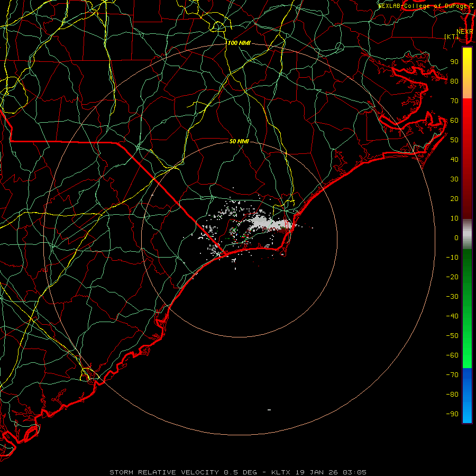
Task: Click the -20 scale value
Action: (452, 277)
